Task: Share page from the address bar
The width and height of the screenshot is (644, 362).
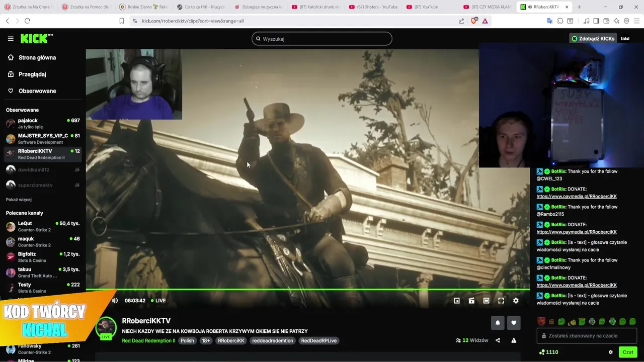Action: tap(461, 21)
